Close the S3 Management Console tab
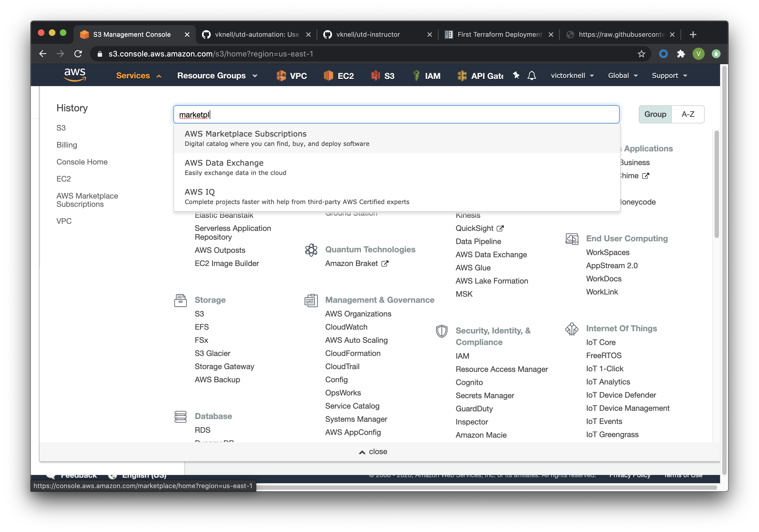 pos(187,34)
